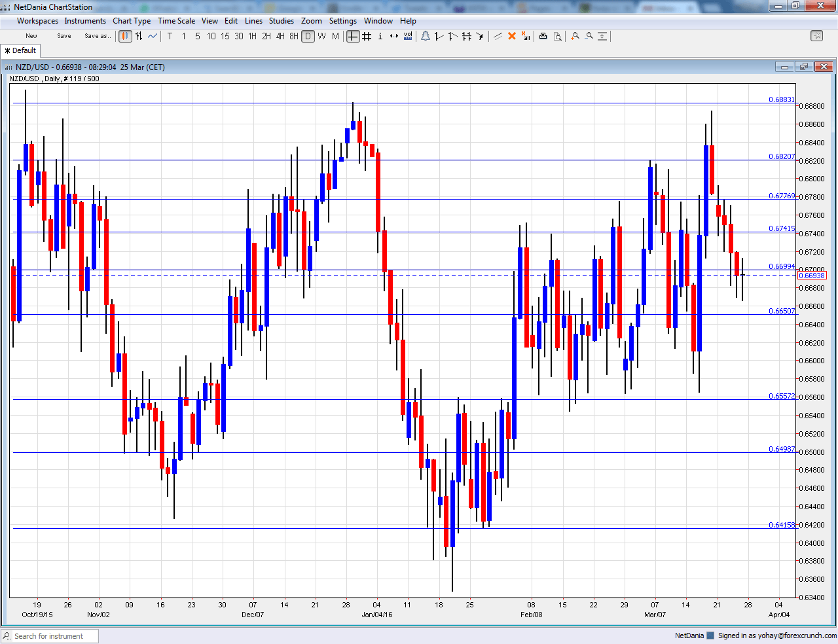Open the print preview icon
Viewport: 838px width, 644px height.
557,36
